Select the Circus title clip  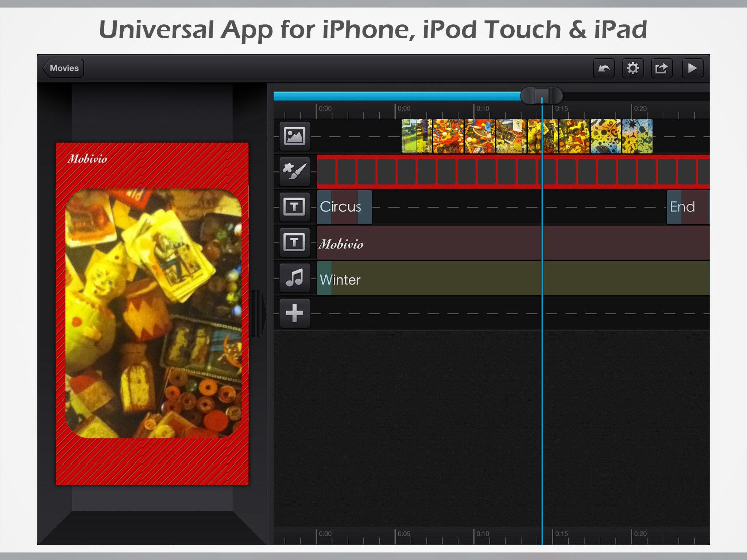tap(344, 207)
